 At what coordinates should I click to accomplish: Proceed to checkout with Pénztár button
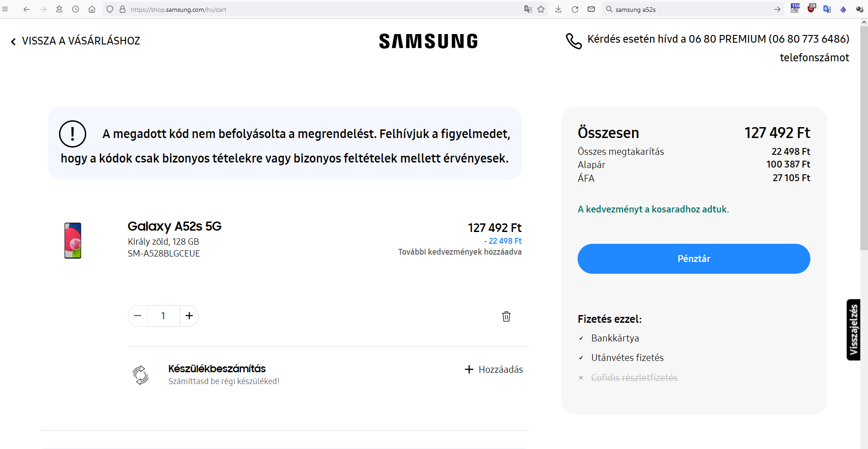(694, 259)
